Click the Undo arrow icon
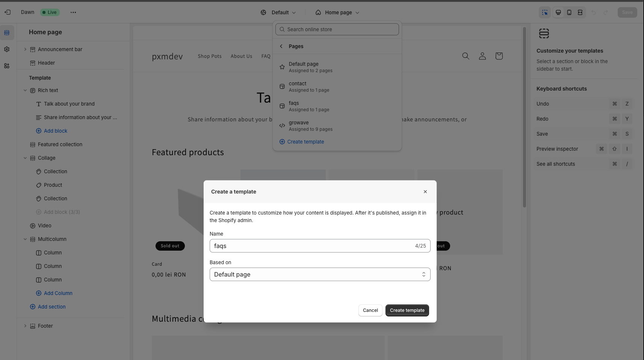Image resolution: width=644 pixels, height=360 pixels. 594,12
